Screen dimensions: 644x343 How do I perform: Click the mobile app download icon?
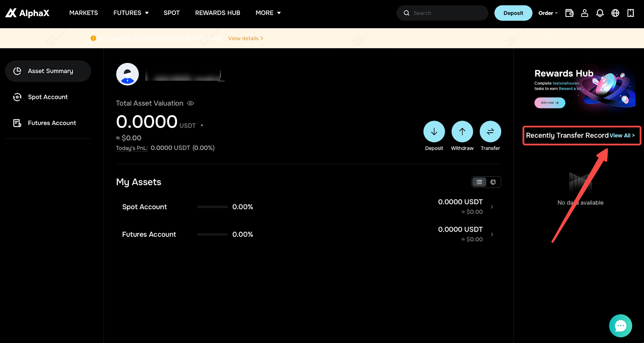(630, 13)
